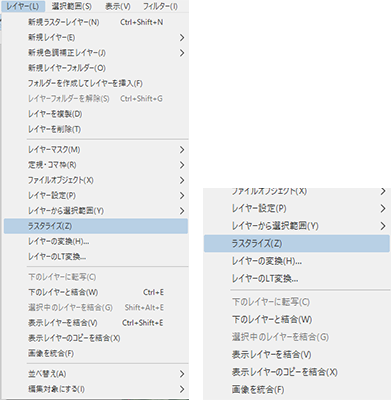Expand the 新規レイヤー(E) submenu
Image resolution: width=391 pixels, height=400 pixels.
tap(96, 38)
